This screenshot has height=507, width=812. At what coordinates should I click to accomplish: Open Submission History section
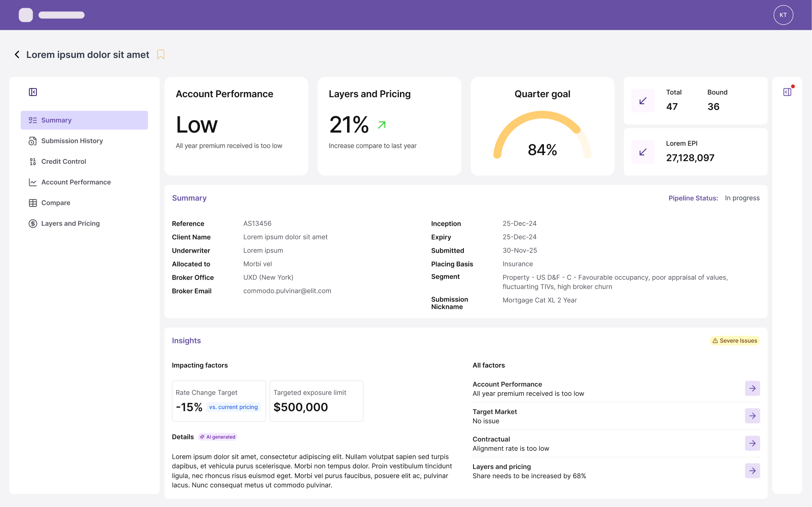[x=72, y=141]
